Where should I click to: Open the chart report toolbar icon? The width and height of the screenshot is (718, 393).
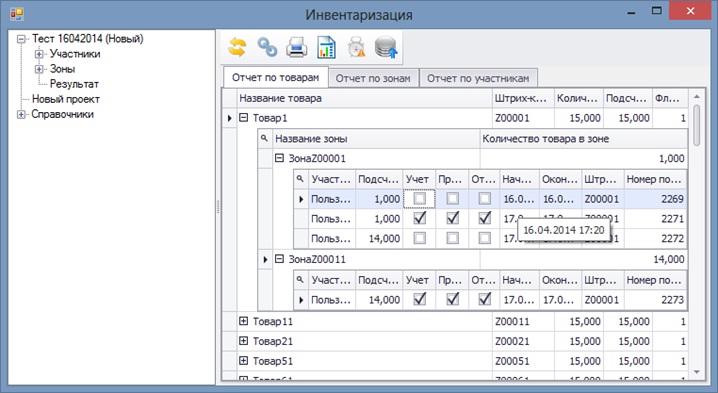(x=326, y=48)
